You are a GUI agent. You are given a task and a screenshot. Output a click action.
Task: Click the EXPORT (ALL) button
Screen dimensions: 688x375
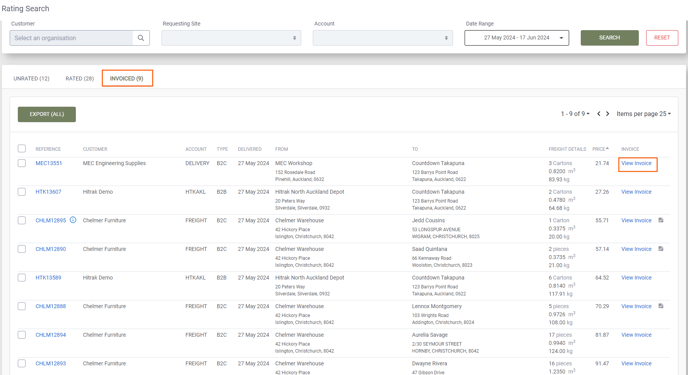click(x=47, y=114)
